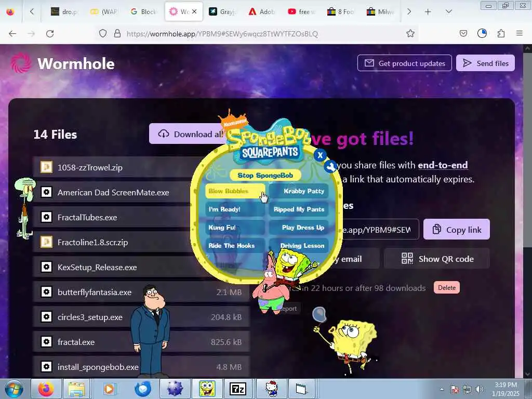Switch to the Adobe tab
Image resolution: width=532 pixels, height=399 pixels.
click(x=262, y=12)
